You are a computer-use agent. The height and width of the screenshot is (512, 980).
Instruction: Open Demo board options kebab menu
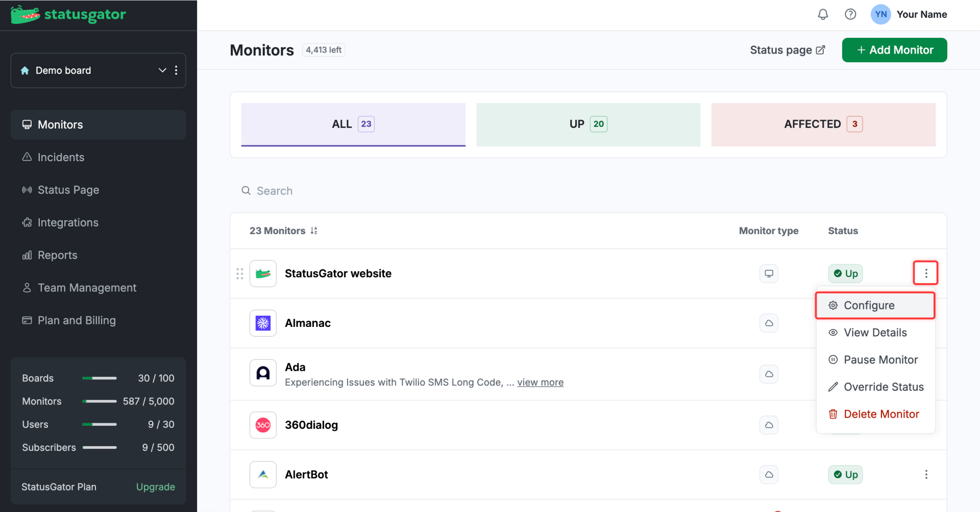[x=176, y=70]
